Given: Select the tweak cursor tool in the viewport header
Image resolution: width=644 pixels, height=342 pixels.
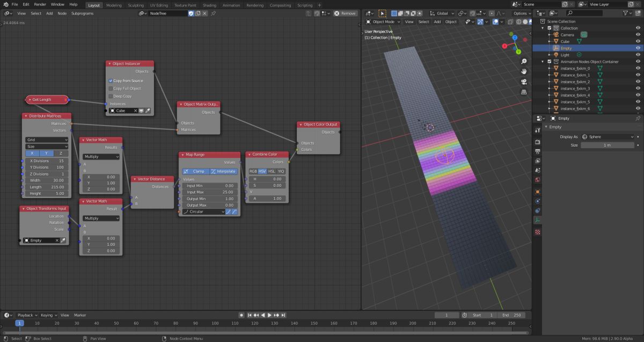Looking at the screenshot, I should pyautogui.click(x=382, y=13).
